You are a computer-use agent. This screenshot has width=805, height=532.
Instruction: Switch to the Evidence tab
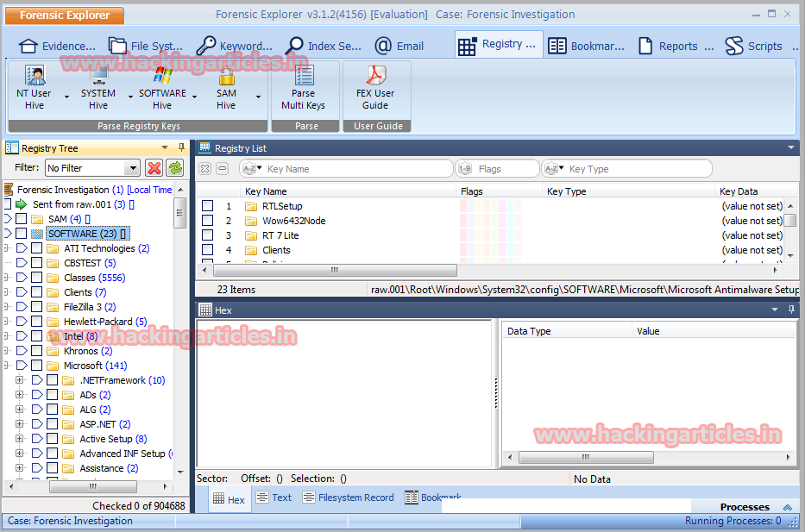coord(57,47)
